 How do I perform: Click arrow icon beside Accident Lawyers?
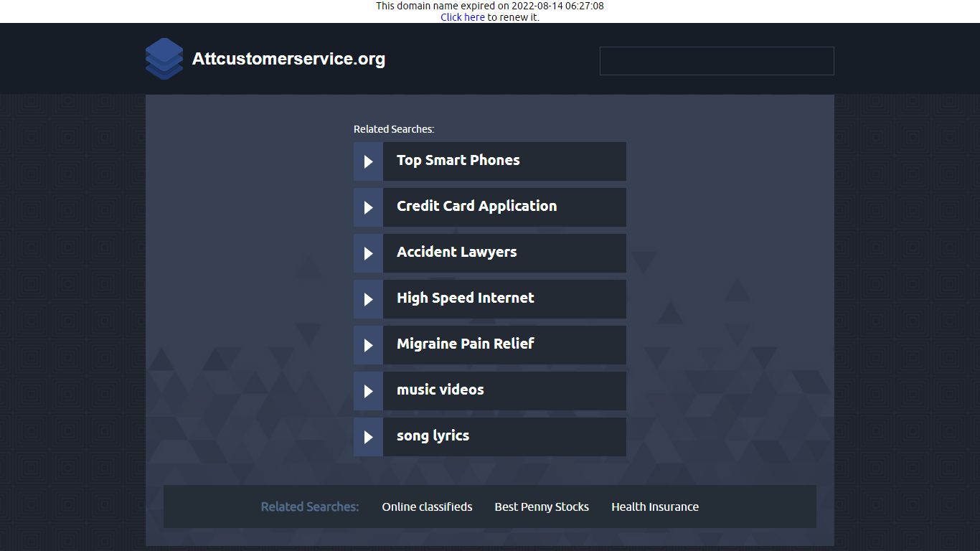click(368, 253)
